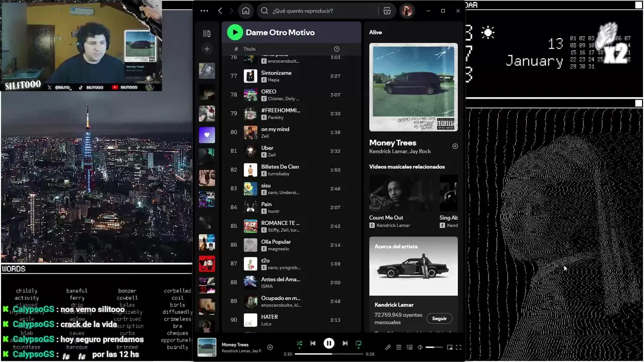Mute the volume speaker icon
This screenshot has height=362, width=644.
pyautogui.click(x=420, y=347)
